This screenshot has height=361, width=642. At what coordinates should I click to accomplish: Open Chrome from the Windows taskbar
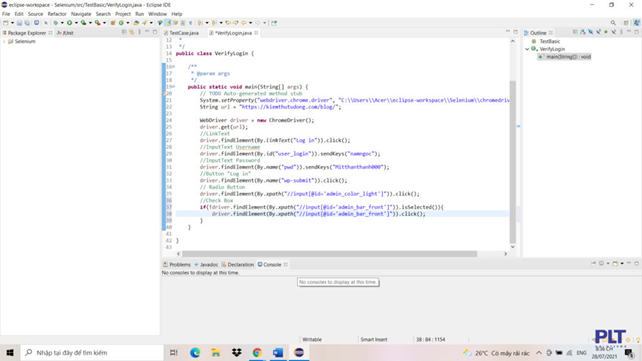coord(257,352)
